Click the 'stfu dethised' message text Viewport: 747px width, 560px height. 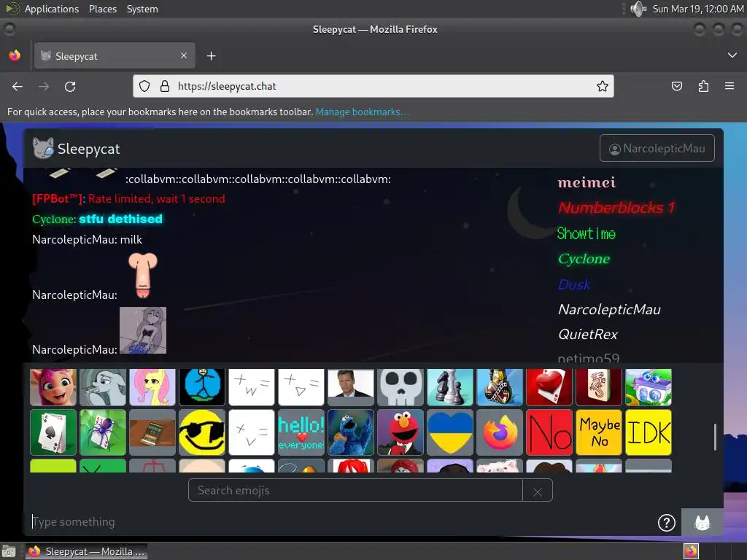click(x=120, y=219)
